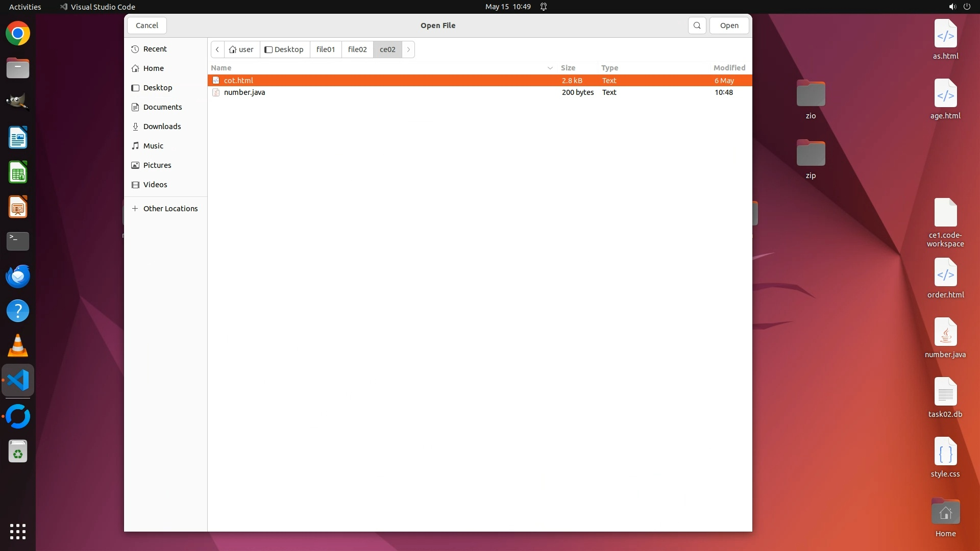Open system volume indicator in top bar
The height and width of the screenshot is (551, 980).
click(952, 7)
